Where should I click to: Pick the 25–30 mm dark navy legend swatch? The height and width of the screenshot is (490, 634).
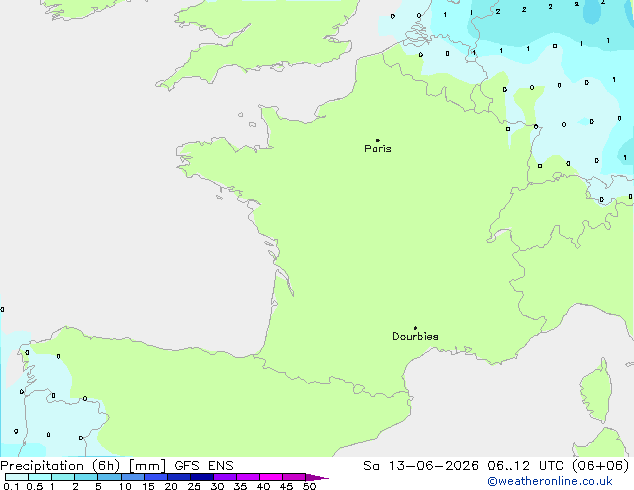pos(202,477)
